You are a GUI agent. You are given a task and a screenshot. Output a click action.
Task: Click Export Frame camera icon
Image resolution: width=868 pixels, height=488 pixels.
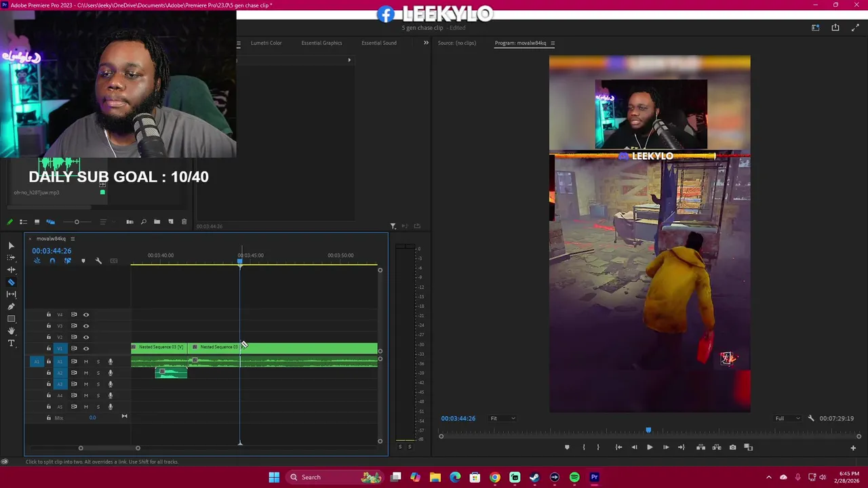coord(732,447)
